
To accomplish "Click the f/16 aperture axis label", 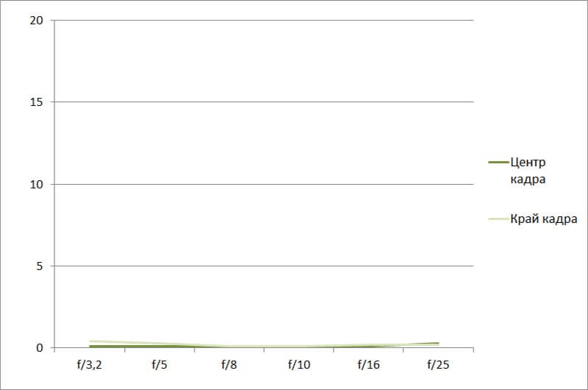I will click(x=368, y=364).
